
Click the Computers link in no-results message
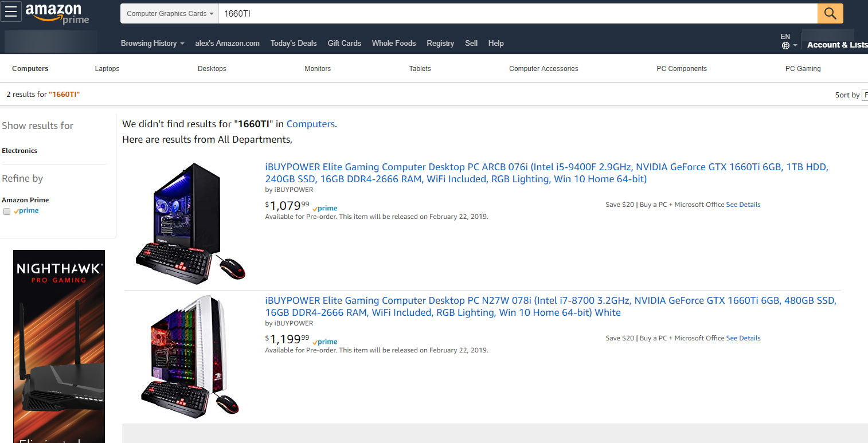pos(311,124)
